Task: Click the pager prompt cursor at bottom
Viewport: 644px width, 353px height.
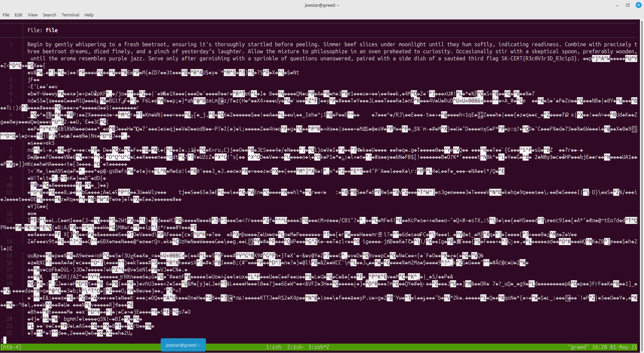Action: coord(5,340)
